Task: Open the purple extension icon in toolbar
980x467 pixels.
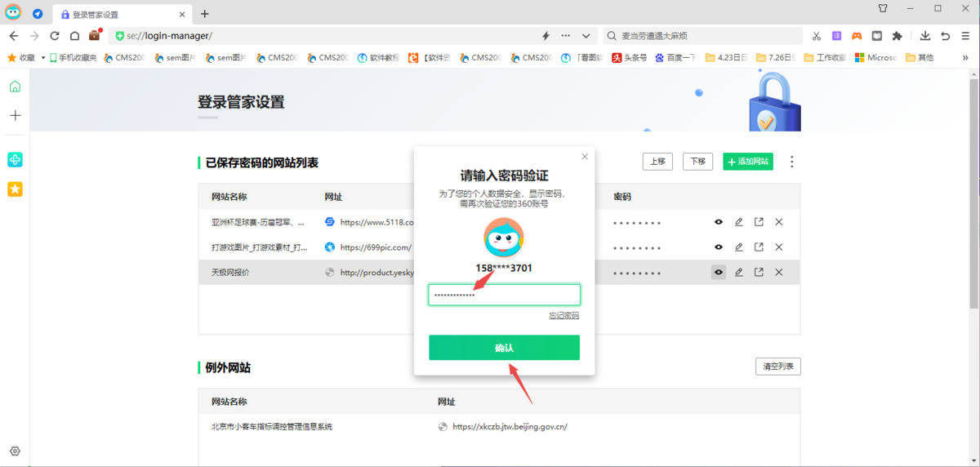Action: (x=836, y=36)
